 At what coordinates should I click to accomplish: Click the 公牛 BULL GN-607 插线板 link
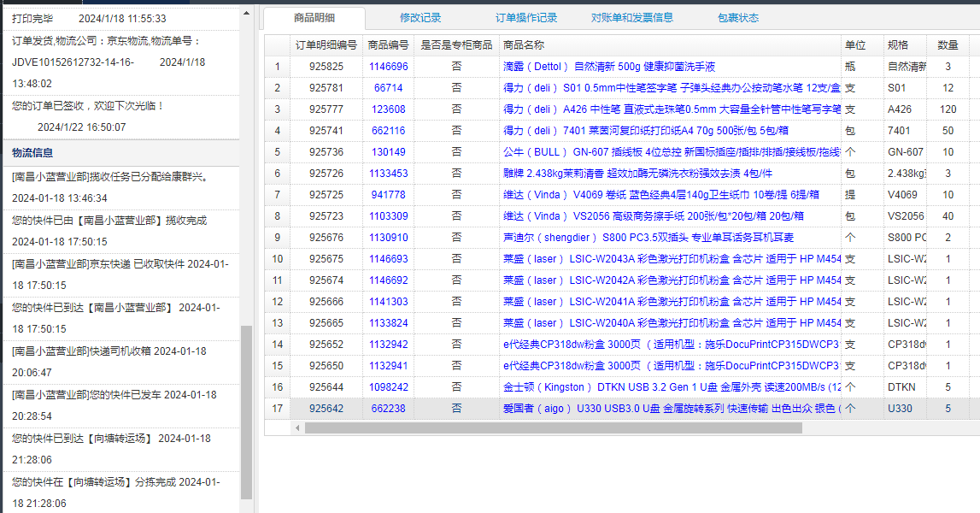point(672,152)
